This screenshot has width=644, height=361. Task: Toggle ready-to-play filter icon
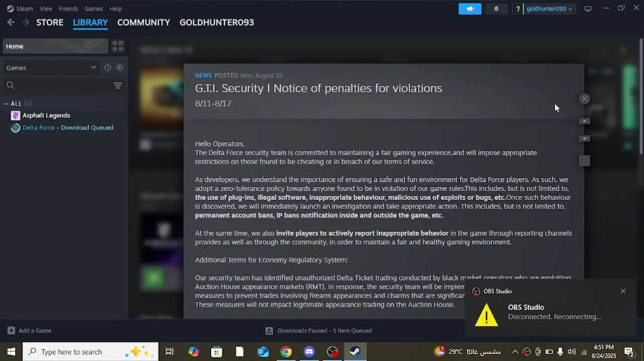(119, 68)
